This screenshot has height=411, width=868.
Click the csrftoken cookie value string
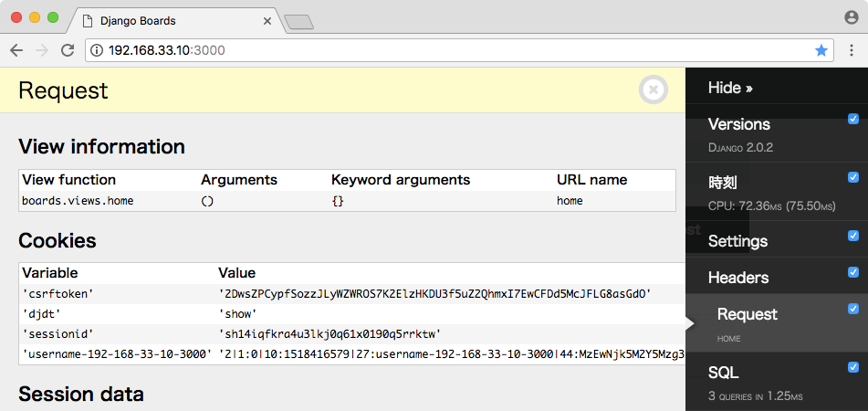coord(434,294)
